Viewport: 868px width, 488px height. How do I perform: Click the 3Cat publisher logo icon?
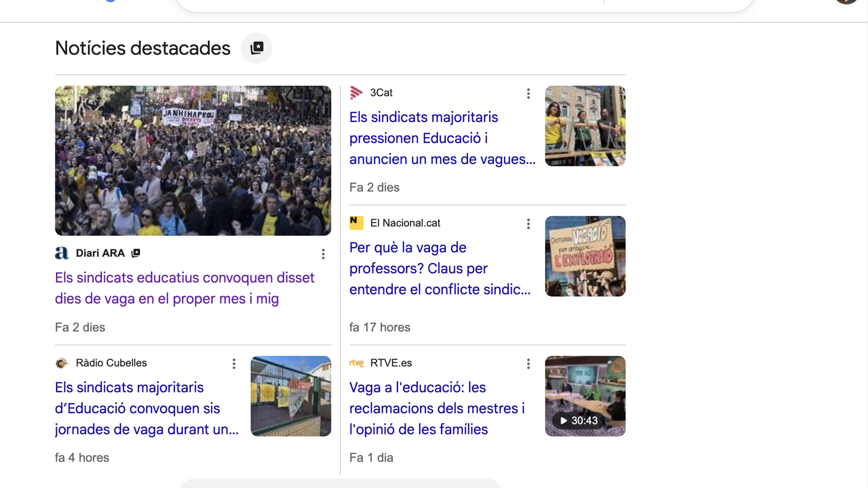tap(356, 93)
